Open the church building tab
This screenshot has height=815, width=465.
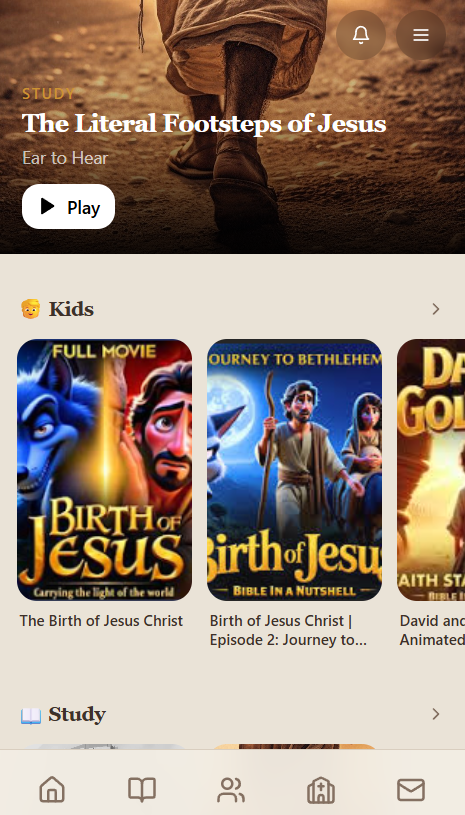[321, 789]
